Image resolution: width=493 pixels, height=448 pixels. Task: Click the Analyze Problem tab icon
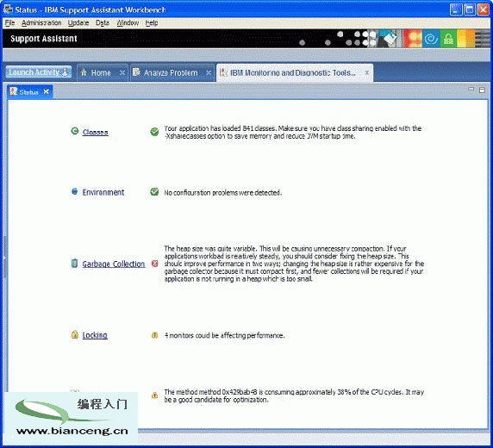(x=136, y=72)
